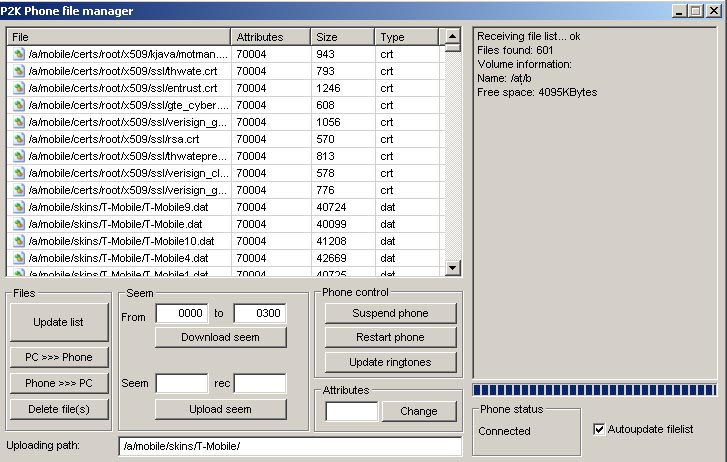
Task: Sort list by the File column header
Action: pos(118,37)
